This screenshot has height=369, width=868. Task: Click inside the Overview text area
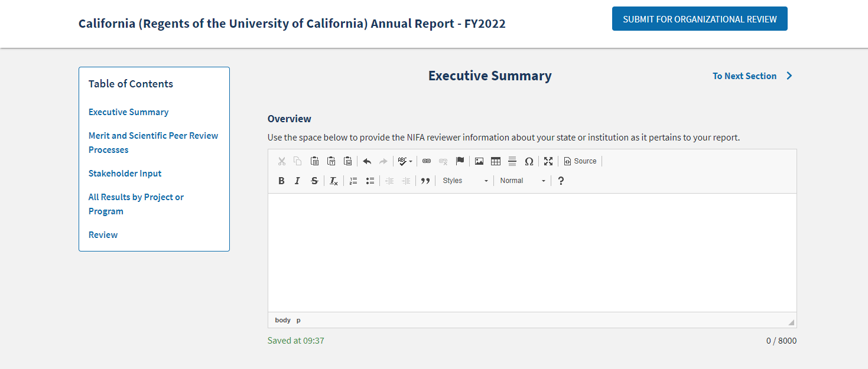[x=532, y=252]
